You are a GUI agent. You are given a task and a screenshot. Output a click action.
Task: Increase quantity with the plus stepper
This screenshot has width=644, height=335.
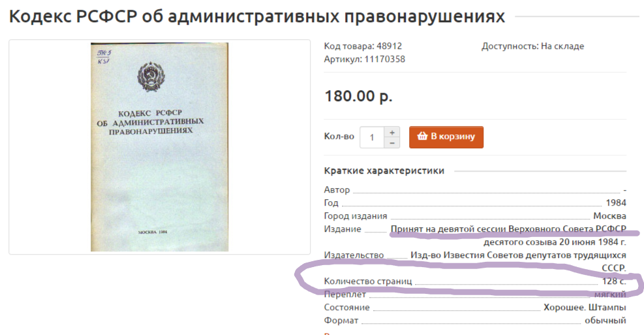pos(392,133)
